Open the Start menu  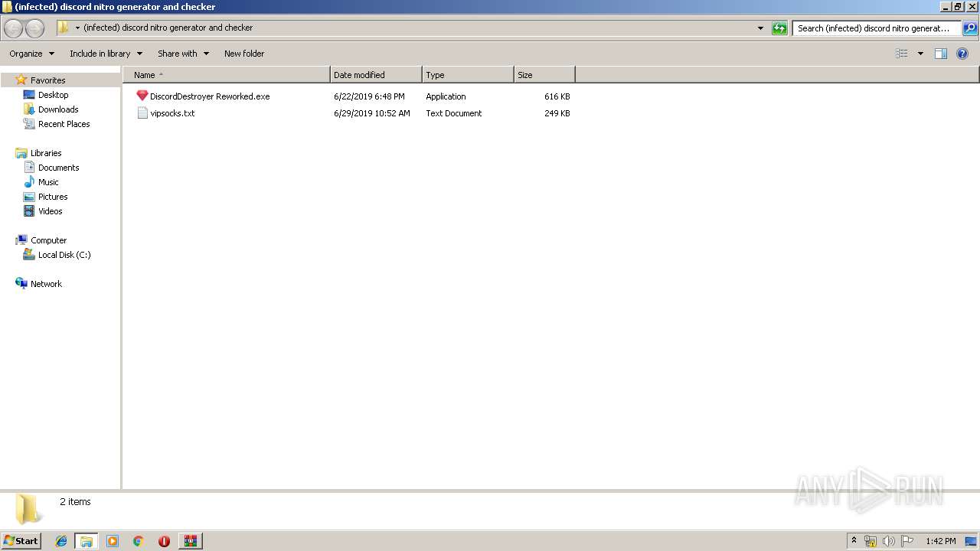pos(21,541)
